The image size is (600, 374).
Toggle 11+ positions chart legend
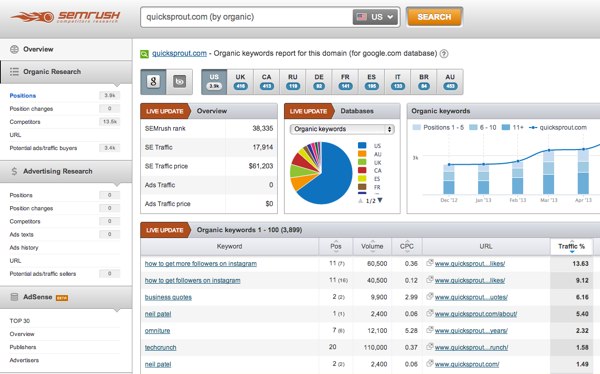click(513, 127)
